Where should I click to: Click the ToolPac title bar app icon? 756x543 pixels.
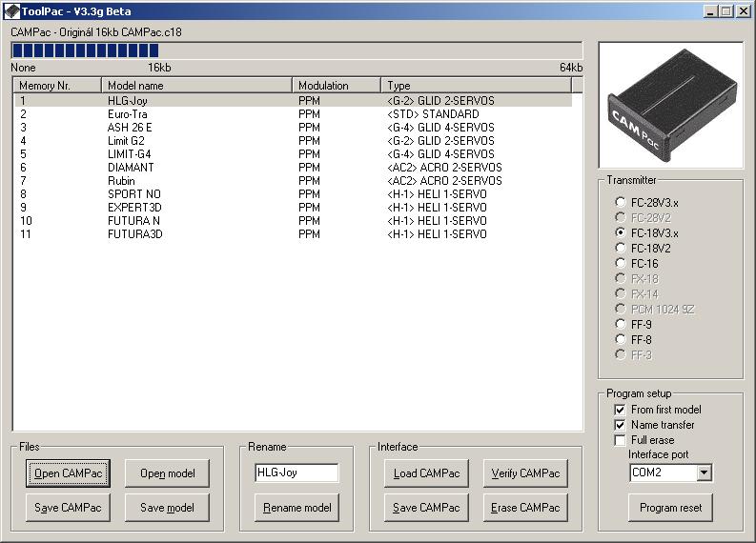12,11
